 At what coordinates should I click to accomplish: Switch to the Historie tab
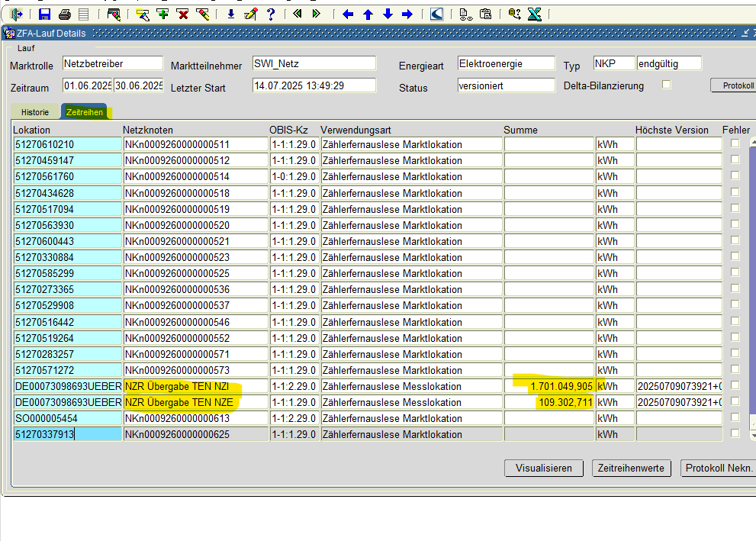coord(35,112)
